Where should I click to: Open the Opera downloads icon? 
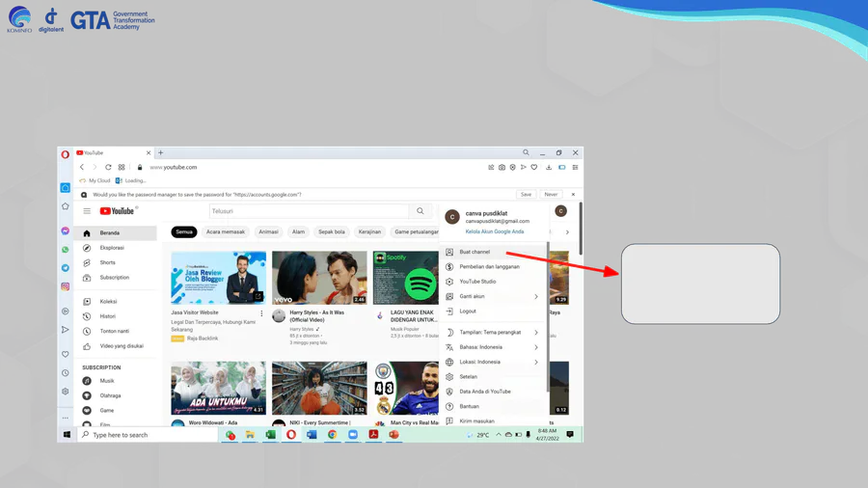(549, 168)
